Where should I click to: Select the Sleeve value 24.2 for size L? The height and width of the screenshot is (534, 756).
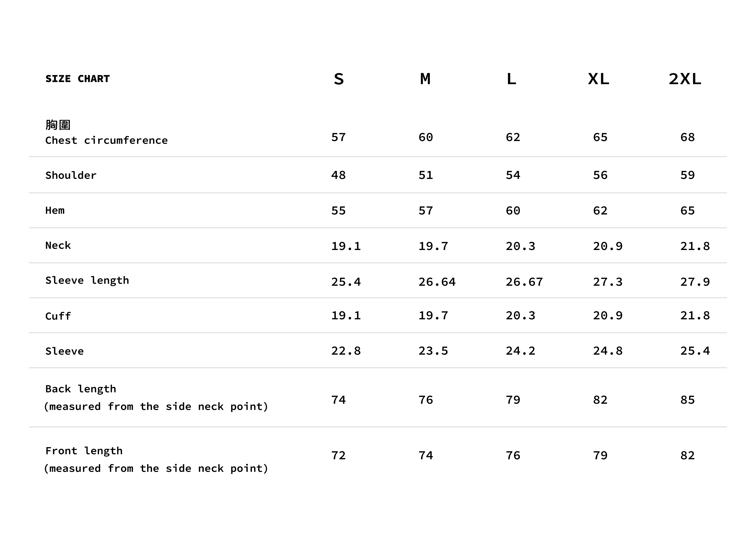pyautogui.click(x=521, y=351)
